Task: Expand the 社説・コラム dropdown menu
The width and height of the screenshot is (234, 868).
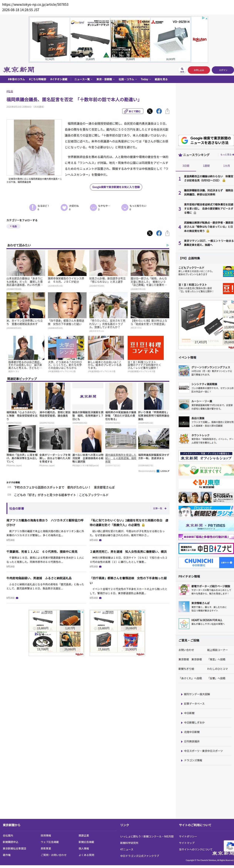Action: (127, 79)
